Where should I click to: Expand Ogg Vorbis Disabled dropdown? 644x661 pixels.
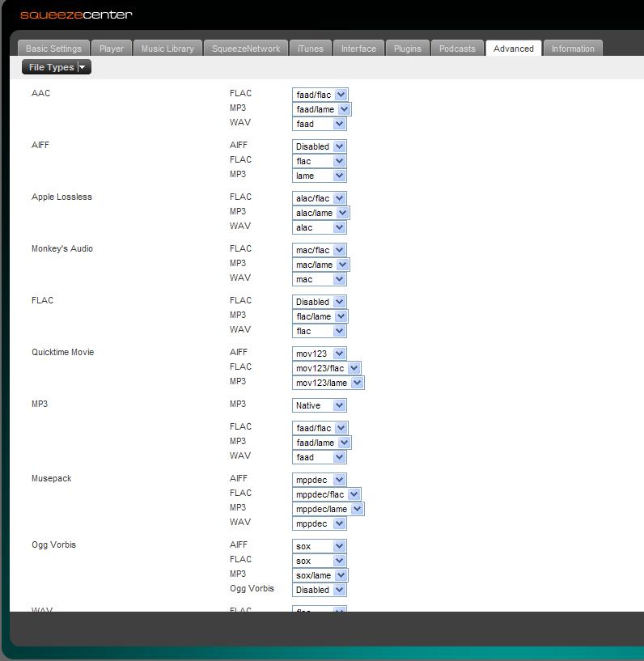point(319,590)
